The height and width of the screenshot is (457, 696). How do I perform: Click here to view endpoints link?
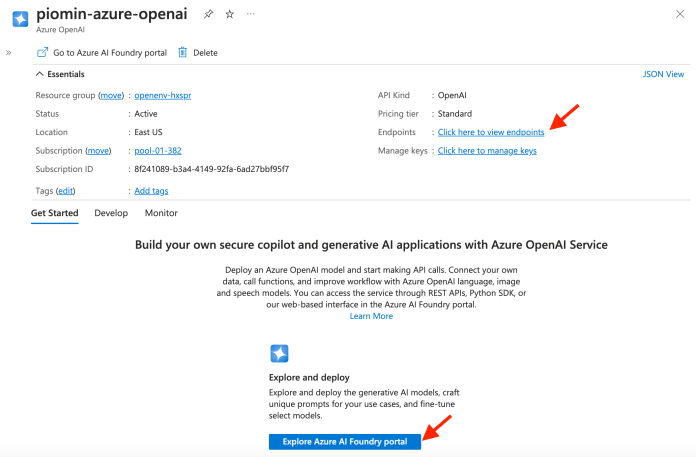(491, 132)
